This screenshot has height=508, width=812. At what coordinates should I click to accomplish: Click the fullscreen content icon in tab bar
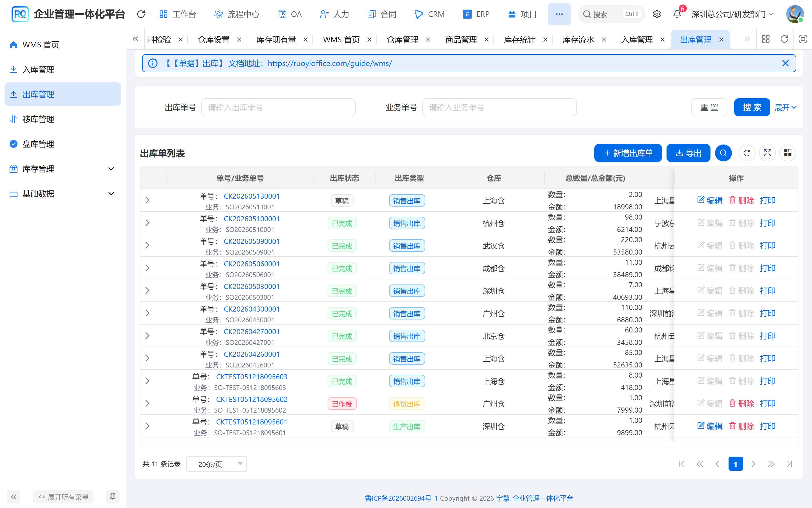pos(803,39)
